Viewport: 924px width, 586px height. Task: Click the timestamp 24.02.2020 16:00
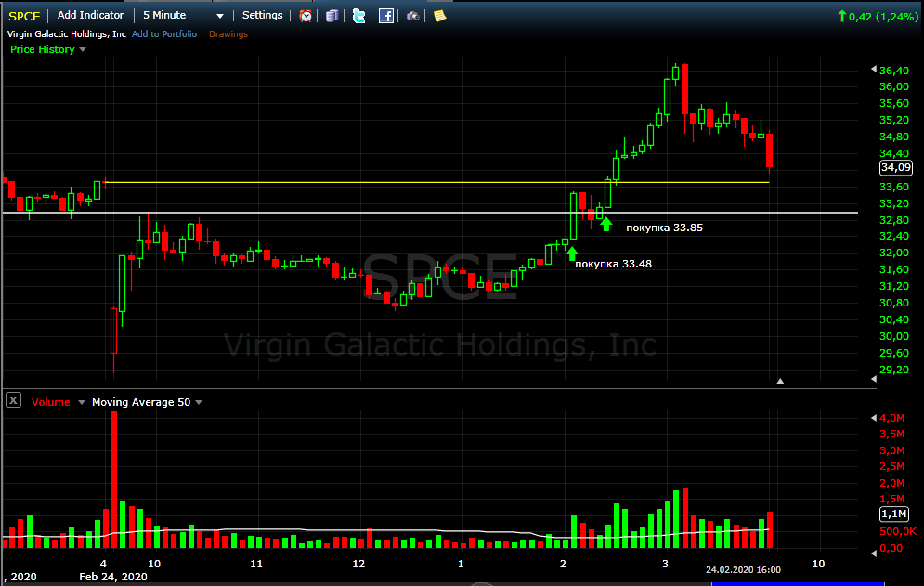[743, 569]
